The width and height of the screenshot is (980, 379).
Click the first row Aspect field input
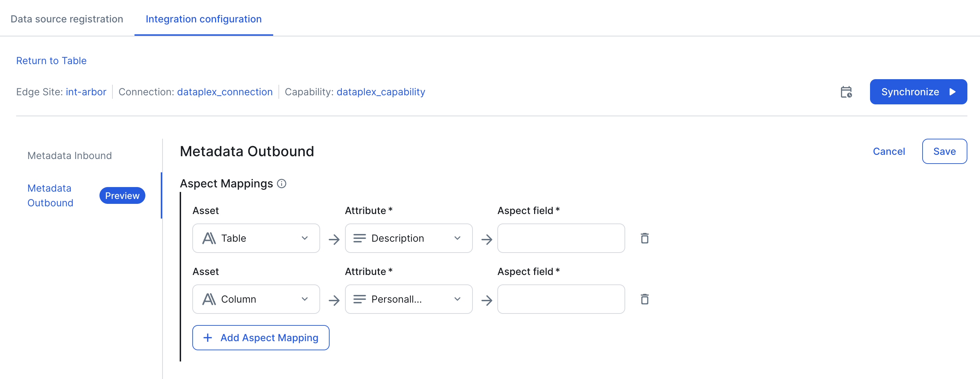(561, 239)
